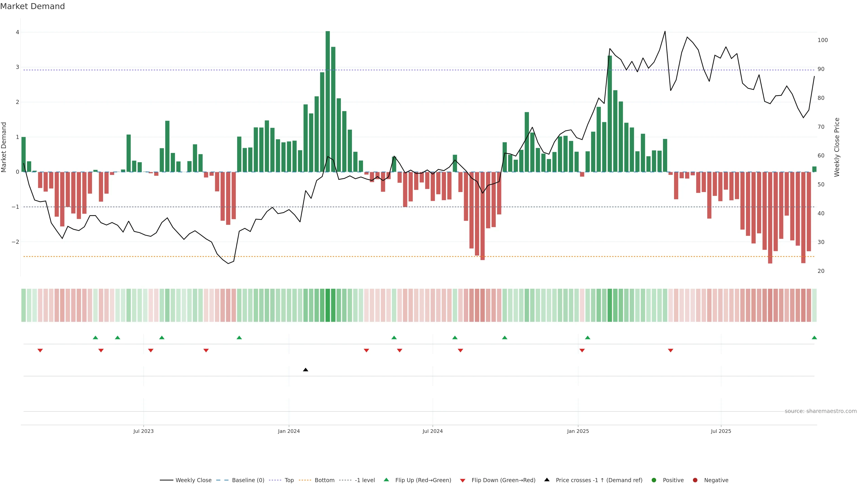The image size is (868, 488).
Task: Click the first red flip-down marker at left
Action: tap(40, 351)
